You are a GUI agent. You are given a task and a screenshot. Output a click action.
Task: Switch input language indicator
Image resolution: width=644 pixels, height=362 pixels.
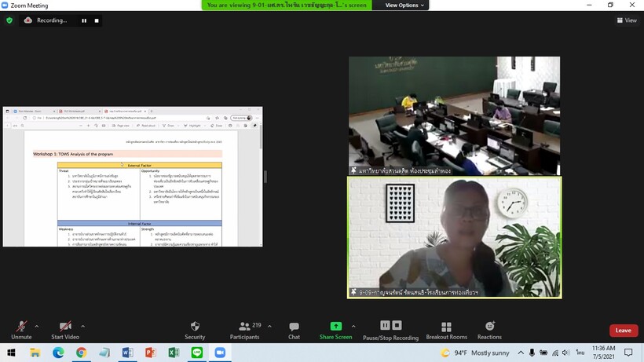[x=580, y=353]
